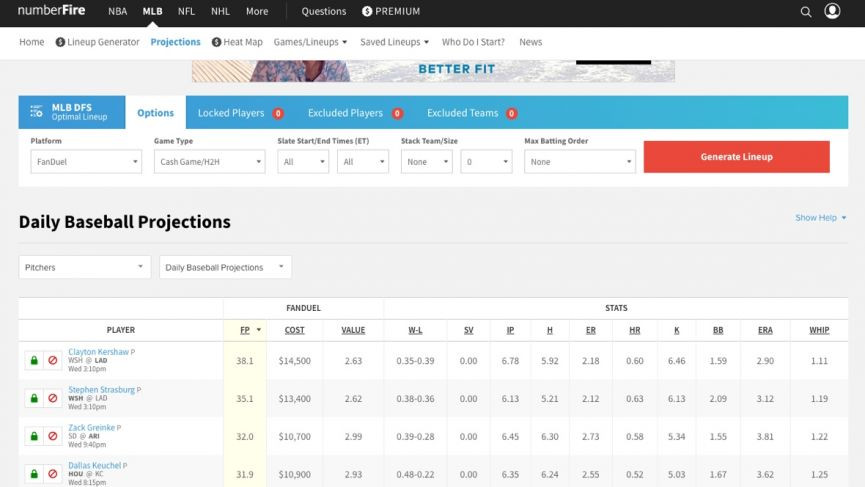865x487 pixels.
Task: Click the Excluded Teams count badge
Action: click(512, 114)
